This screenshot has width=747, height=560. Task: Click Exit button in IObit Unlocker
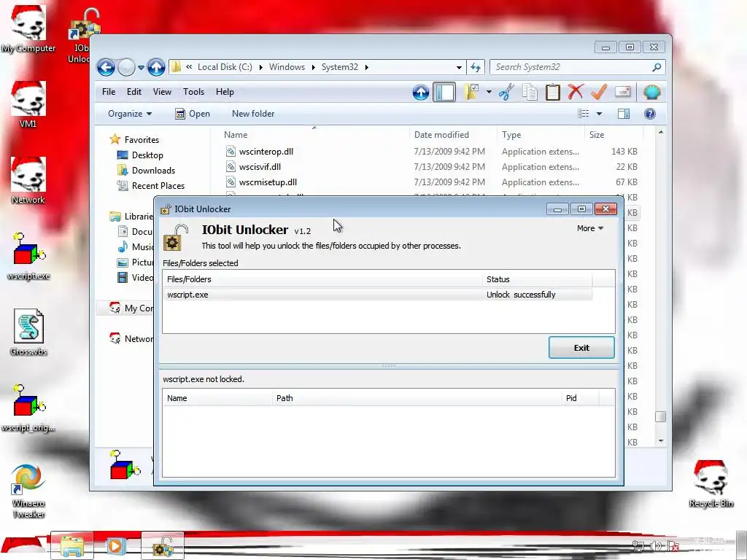(x=581, y=348)
